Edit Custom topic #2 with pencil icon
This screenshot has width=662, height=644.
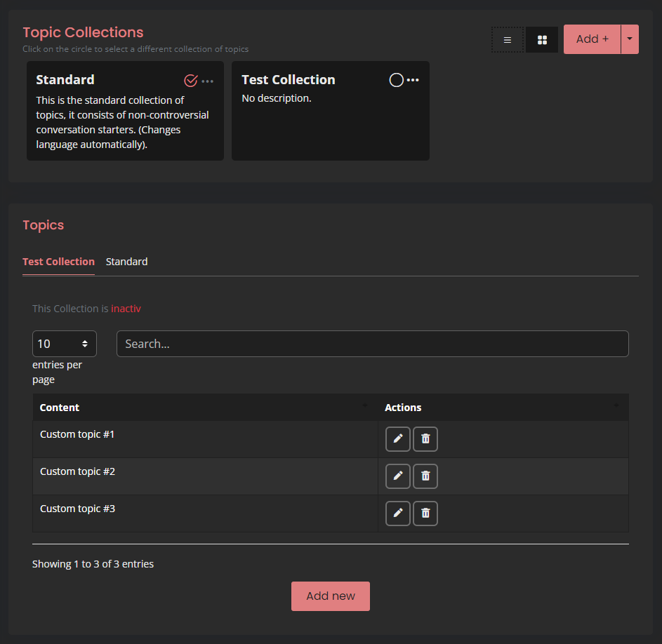[398, 476]
